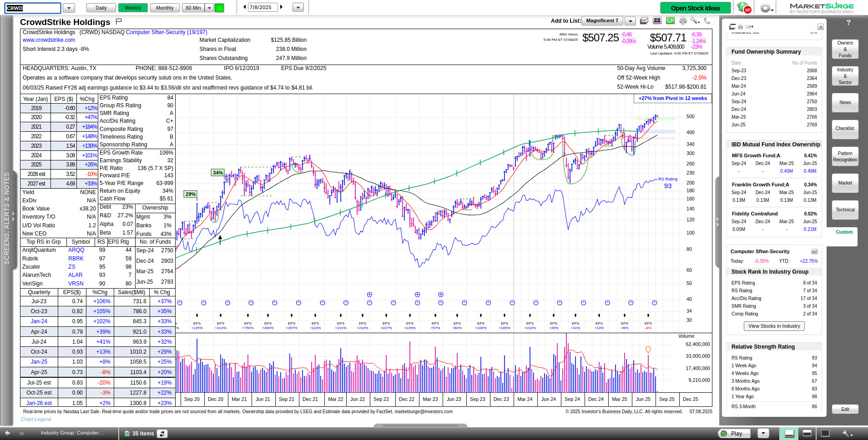This screenshot has height=440, width=868.
Task: Expand symbol history dropdown next to CRWD
Action: pyautogui.click(x=69, y=8)
